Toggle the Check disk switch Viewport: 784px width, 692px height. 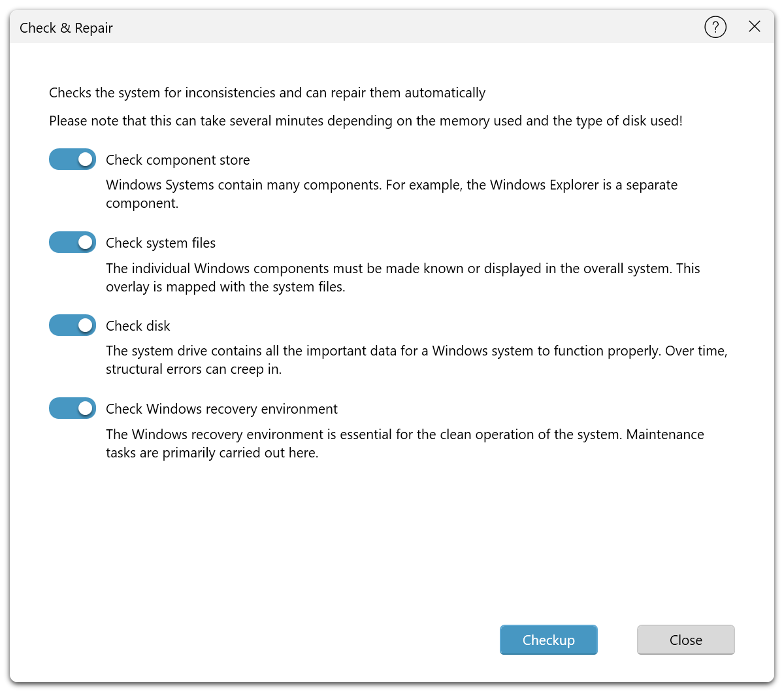pyautogui.click(x=73, y=325)
